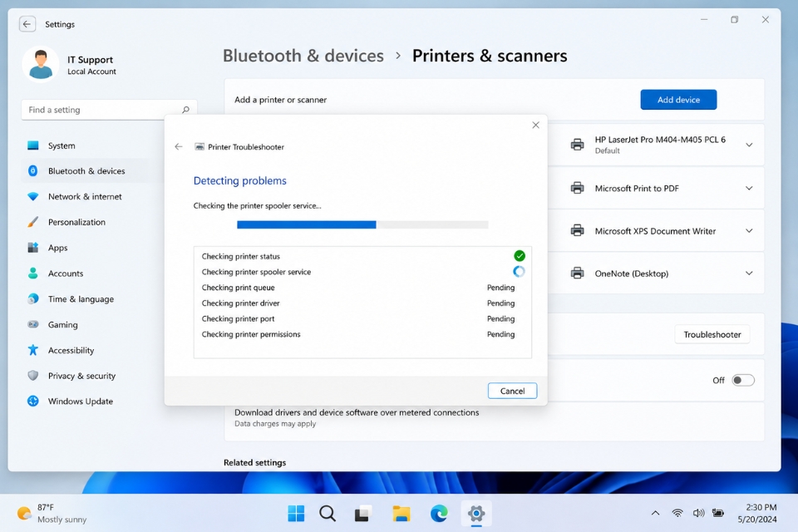798x532 pixels.
Task: Open the Task View taskbar icon
Action: click(x=362, y=514)
